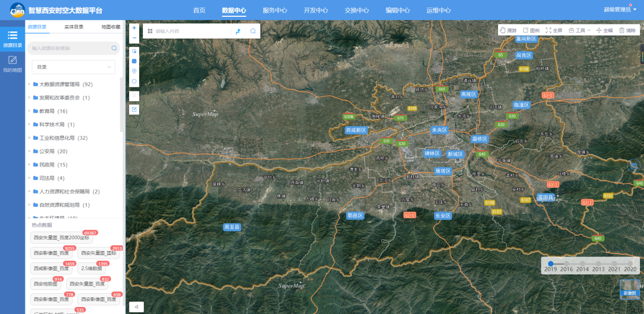The height and width of the screenshot is (314, 644).
Task: Open 我的地图 in the left sidebar
Action: pos(12,64)
